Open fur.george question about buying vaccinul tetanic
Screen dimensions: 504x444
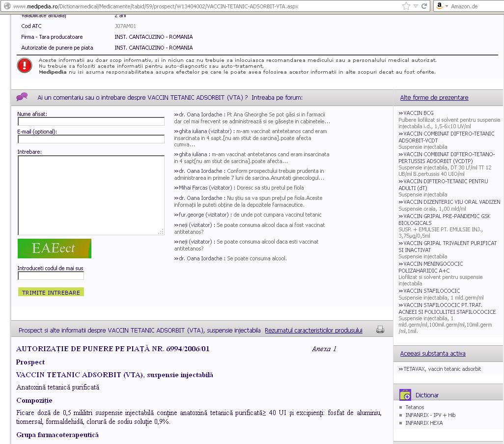pyautogui.click(x=248, y=215)
